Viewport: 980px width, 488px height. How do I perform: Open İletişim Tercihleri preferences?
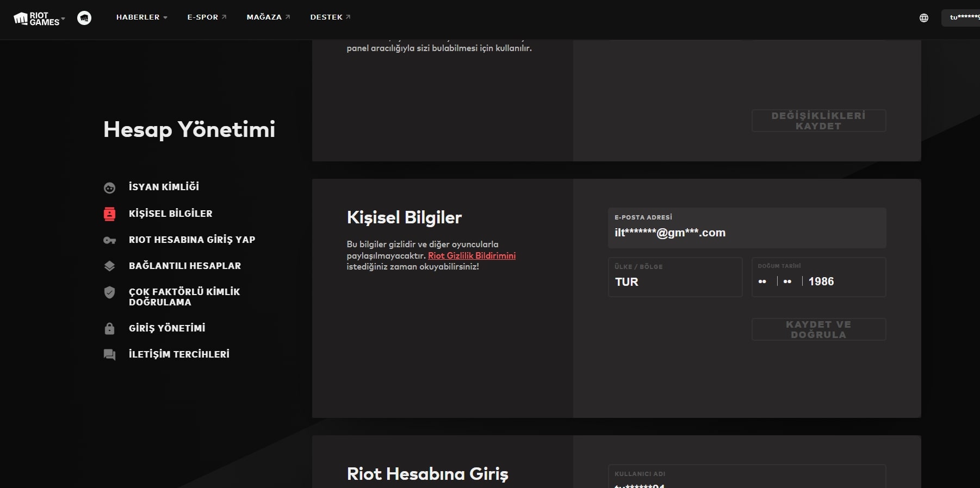click(x=179, y=354)
